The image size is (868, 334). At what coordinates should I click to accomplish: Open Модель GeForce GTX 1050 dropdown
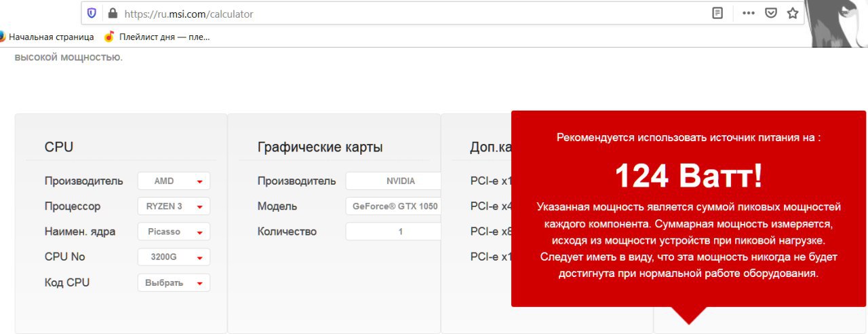[x=393, y=206]
